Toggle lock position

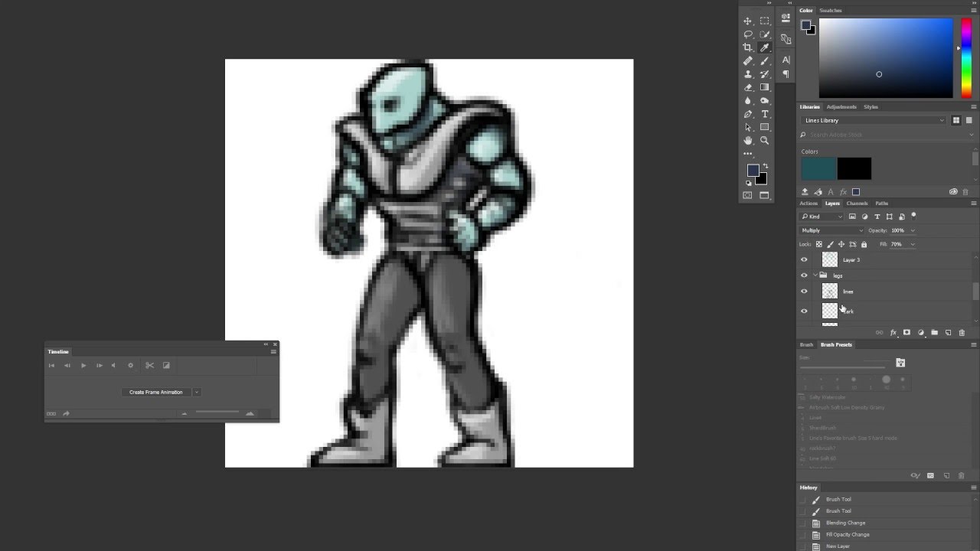[x=841, y=244]
